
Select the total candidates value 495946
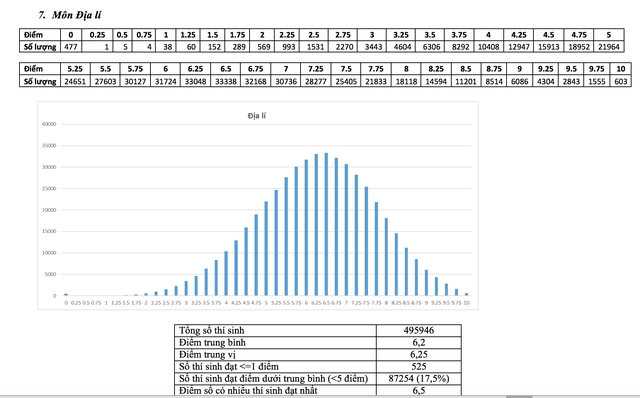tap(419, 330)
